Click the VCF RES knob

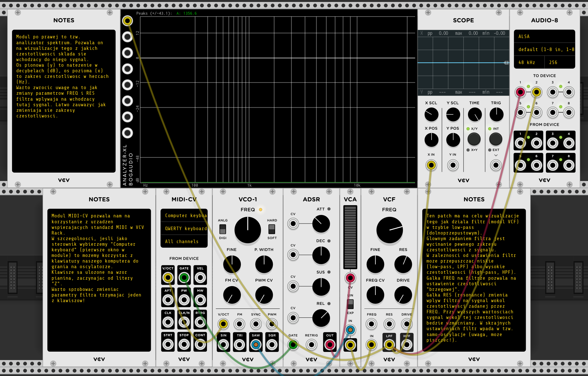pos(403,264)
